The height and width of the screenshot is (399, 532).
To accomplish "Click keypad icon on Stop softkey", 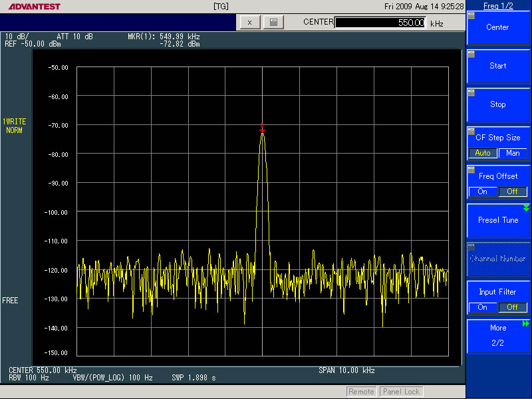I will pyautogui.click(x=471, y=92).
